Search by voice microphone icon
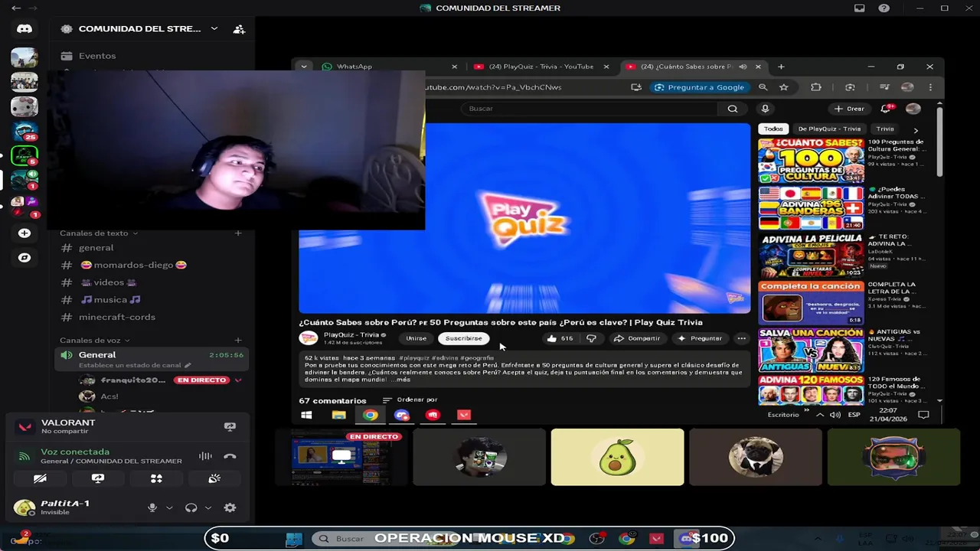The width and height of the screenshot is (980, 551). [x=765, y=109]
